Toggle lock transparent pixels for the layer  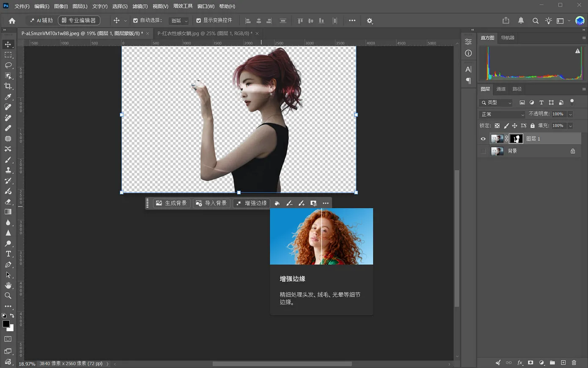point(497,126)
